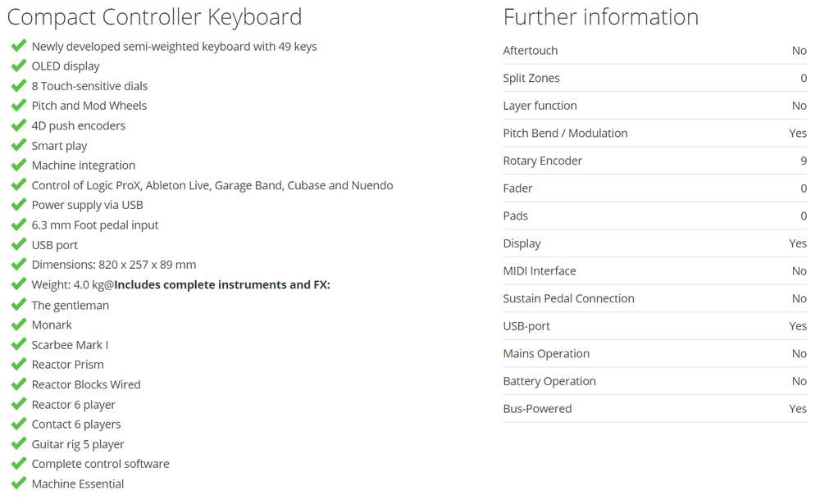This screenshot has width=820, height=504.
Task: Click the green tick beside Machine Essential
Action: [18, 483]
